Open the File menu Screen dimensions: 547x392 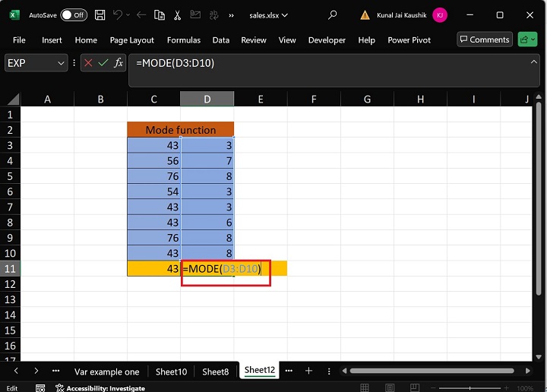coord(19,40)
